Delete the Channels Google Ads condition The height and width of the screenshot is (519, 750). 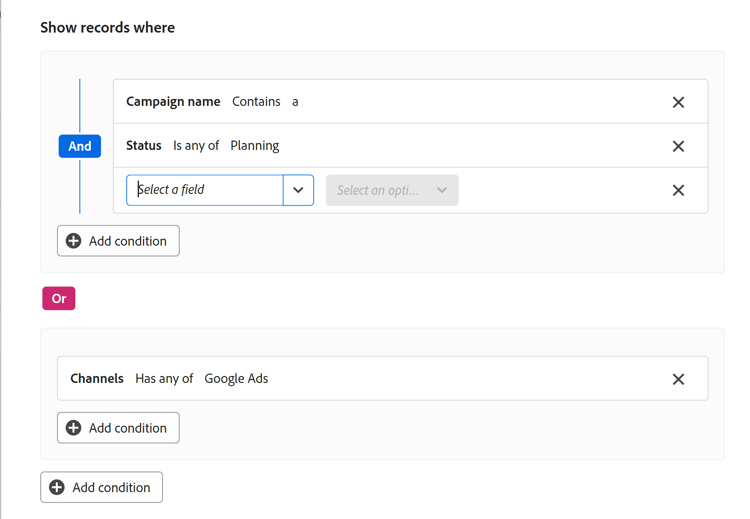[x=678, y=379]
